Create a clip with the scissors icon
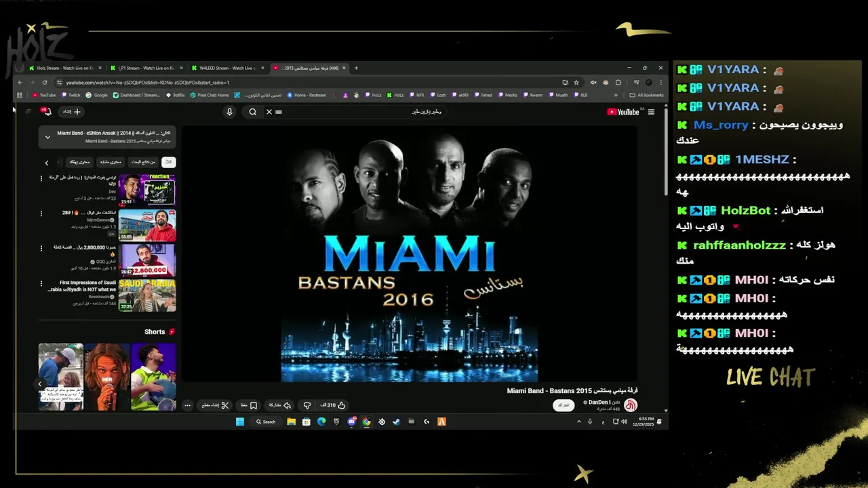This screenshot has width=868, height=488. tap(216, 405)
